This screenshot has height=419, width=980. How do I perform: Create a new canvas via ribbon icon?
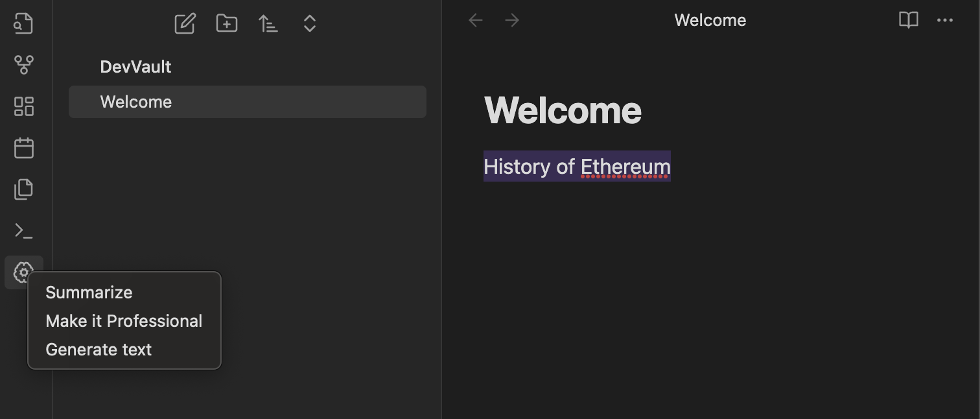tap(23, 106)
